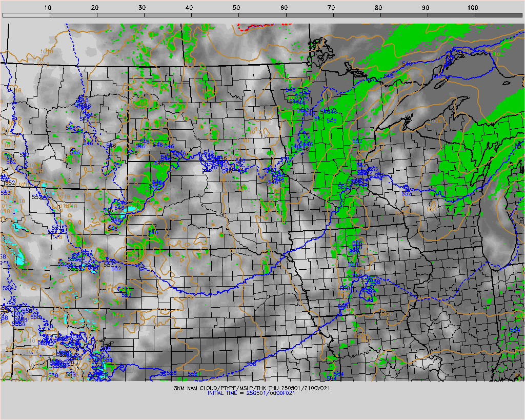Pick the lightest gray swatch below 10
525x420 pixels.
coord(26,15)
